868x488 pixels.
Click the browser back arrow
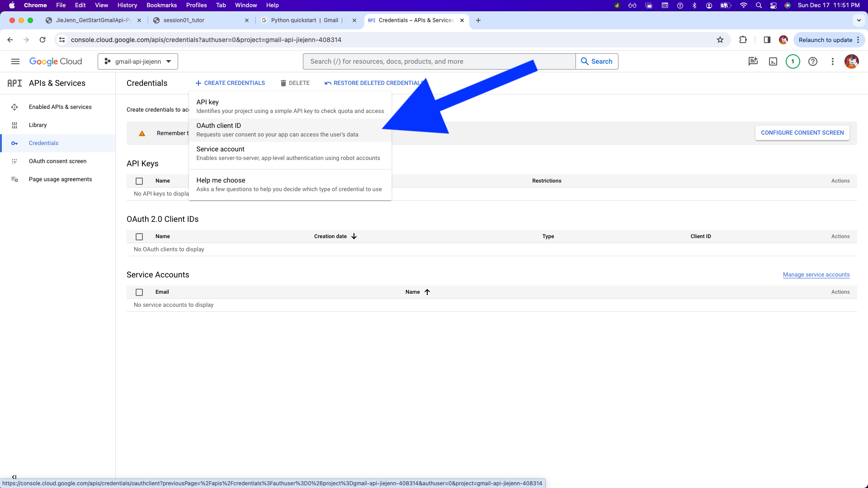10,40
